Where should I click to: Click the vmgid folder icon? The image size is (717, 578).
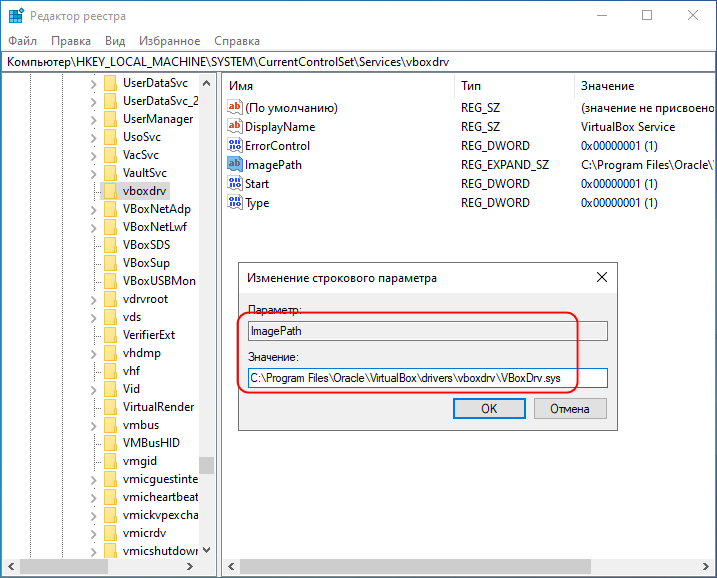click(110, 461)
